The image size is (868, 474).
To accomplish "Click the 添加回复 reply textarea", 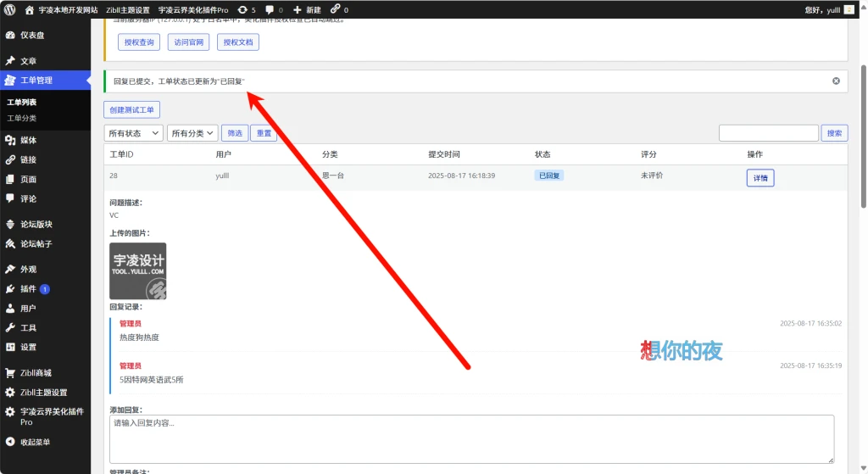I will [471, 439].
